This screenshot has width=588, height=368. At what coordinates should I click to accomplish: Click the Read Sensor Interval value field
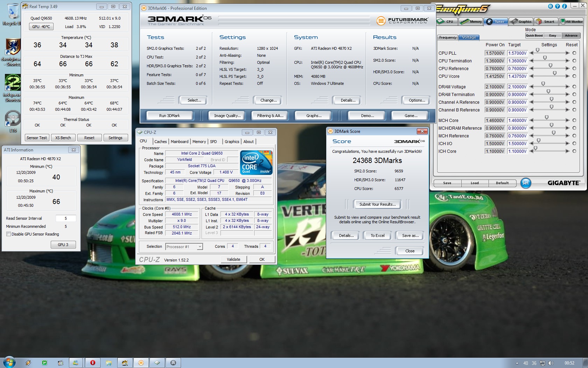pos(65,218)
